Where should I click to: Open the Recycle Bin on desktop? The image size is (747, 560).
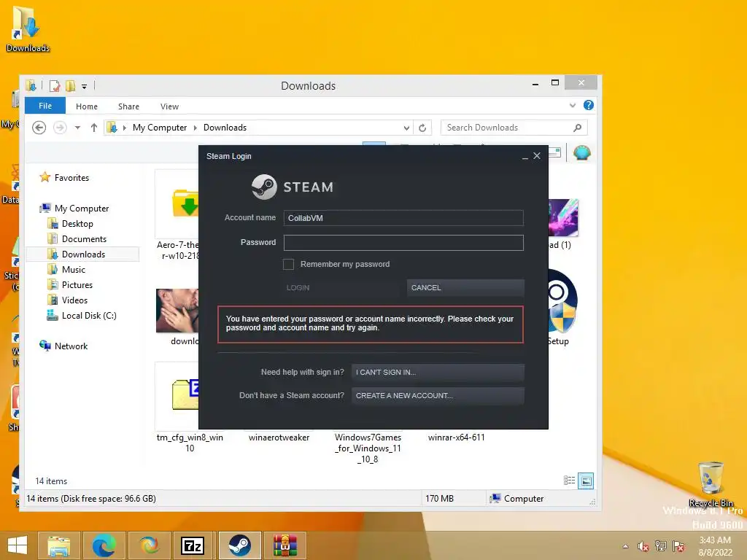[x=711, y=484]
